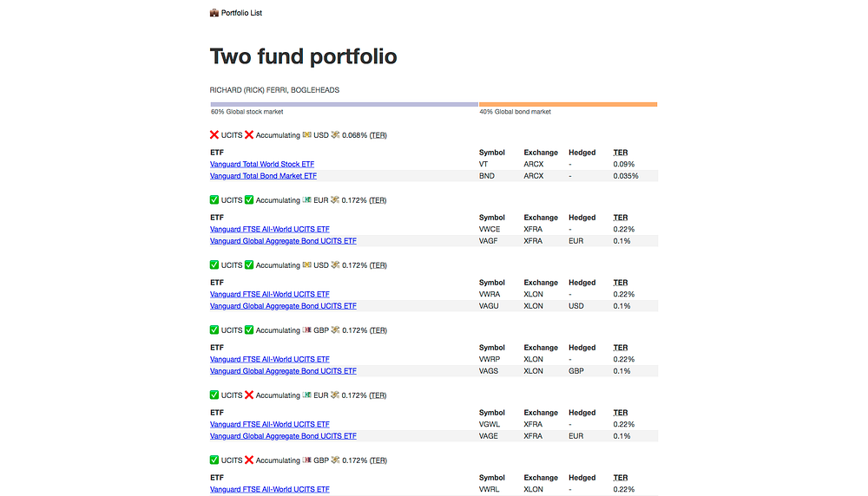Click the red X beside Accumulating at 0.068%
Viewport: 868px width, 496px height.
tap(249, 135)
